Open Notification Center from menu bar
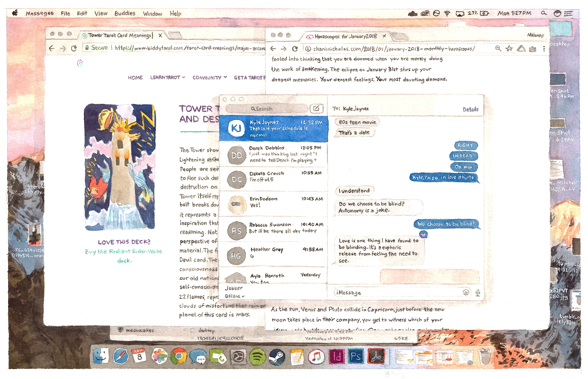Image resolution: width=588 pixels, height=379 pixels. point(569,13)
